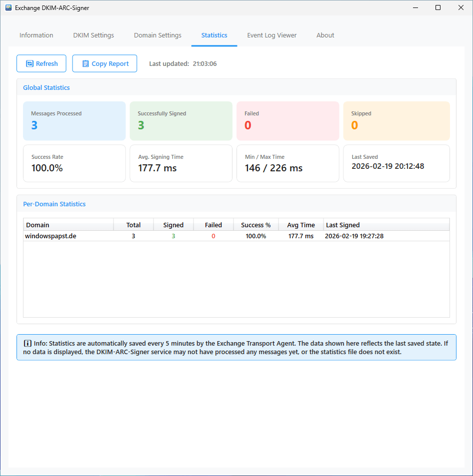Sort table by Domain column header
This screenshot has width=473, height=476.
(x=68, y=225)
